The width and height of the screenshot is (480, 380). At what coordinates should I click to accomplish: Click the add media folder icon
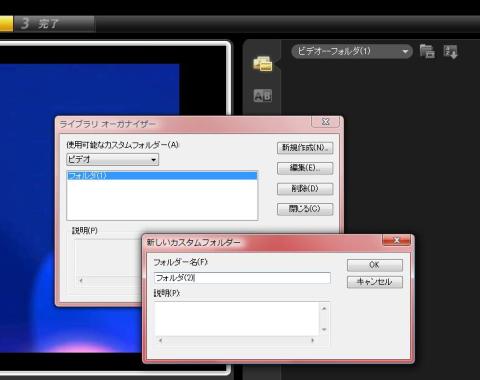click(427, 52)
